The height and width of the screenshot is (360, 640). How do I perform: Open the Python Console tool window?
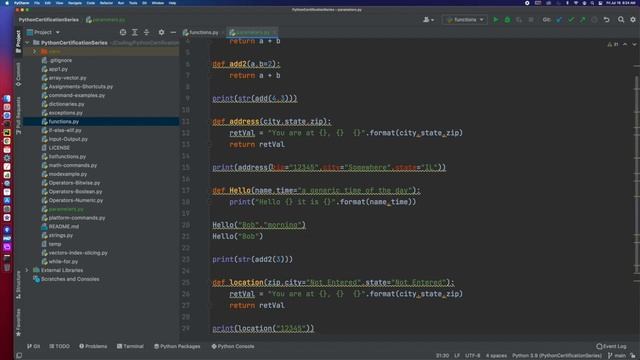coord(233,346)
